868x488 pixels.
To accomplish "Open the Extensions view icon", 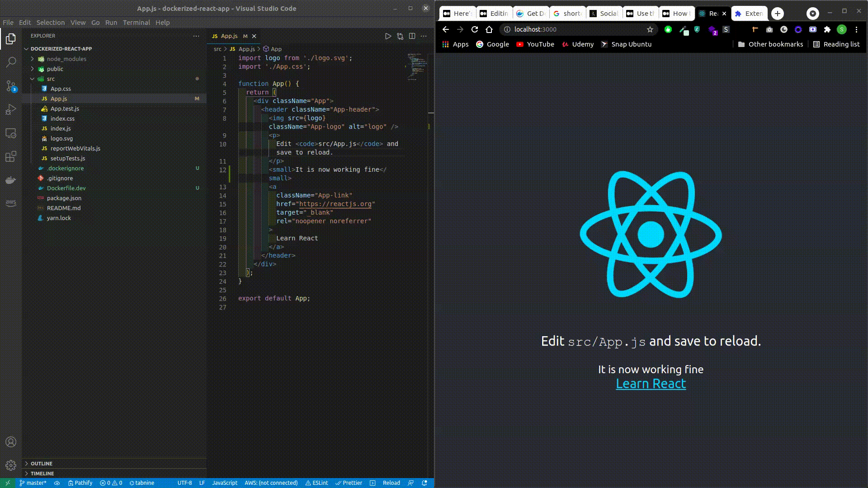I will pos(11,157).
